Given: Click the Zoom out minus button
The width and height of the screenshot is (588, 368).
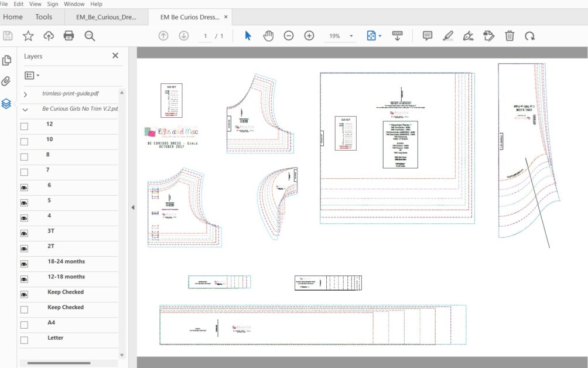Looking at the screenshot, I should click(x=289, y=36).
